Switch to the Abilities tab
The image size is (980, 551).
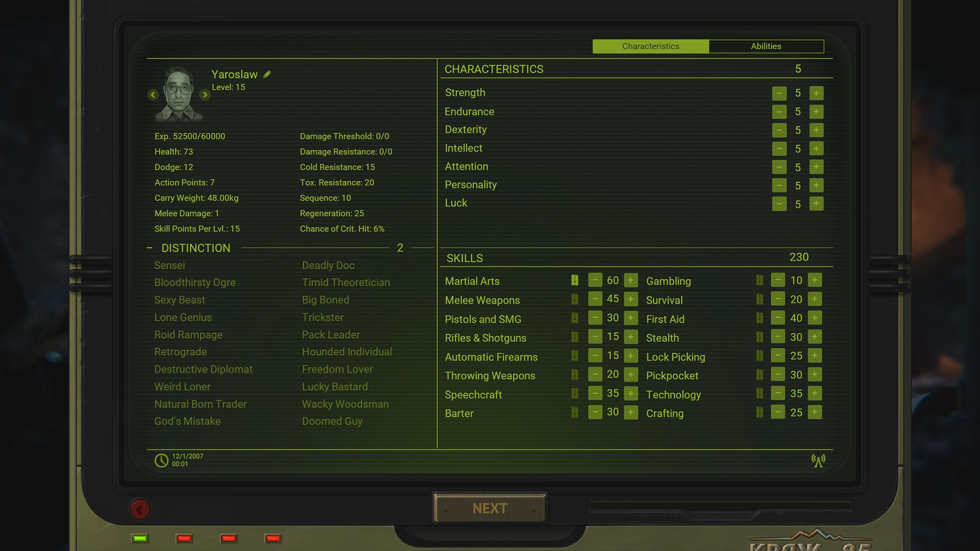point(766,46)
